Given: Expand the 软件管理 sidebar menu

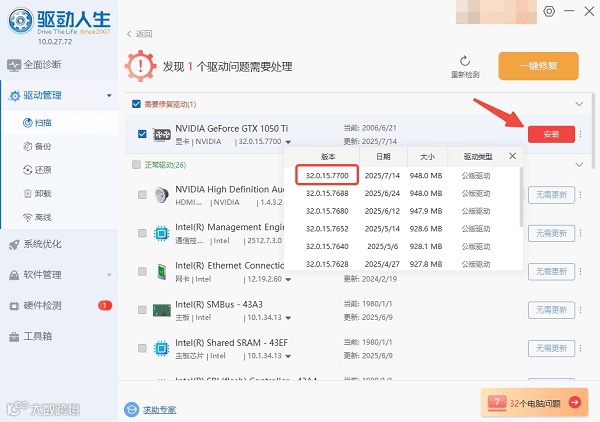Looking at the screenshot, I should [x=109, y=275].
